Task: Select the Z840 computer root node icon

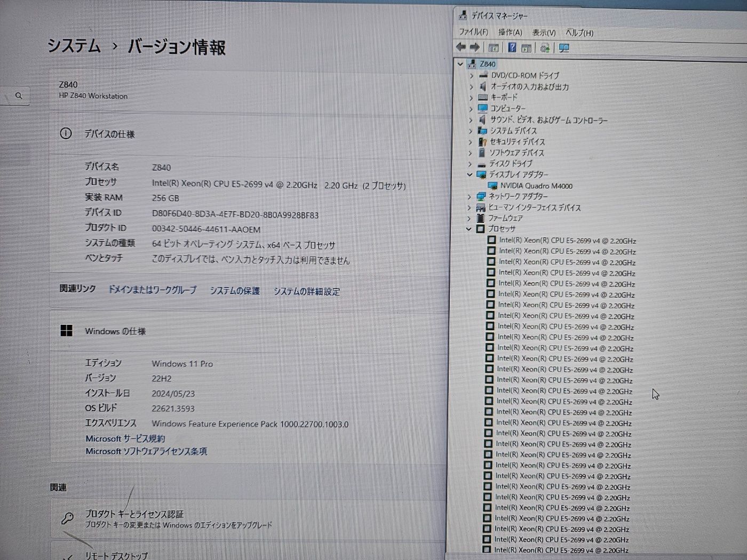Action: point(472,64)
